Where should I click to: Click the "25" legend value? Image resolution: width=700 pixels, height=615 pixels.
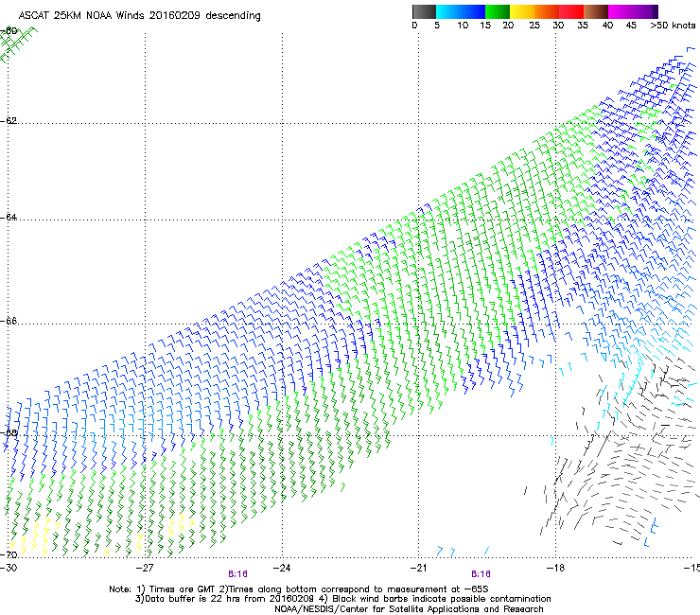pos(534,26)
